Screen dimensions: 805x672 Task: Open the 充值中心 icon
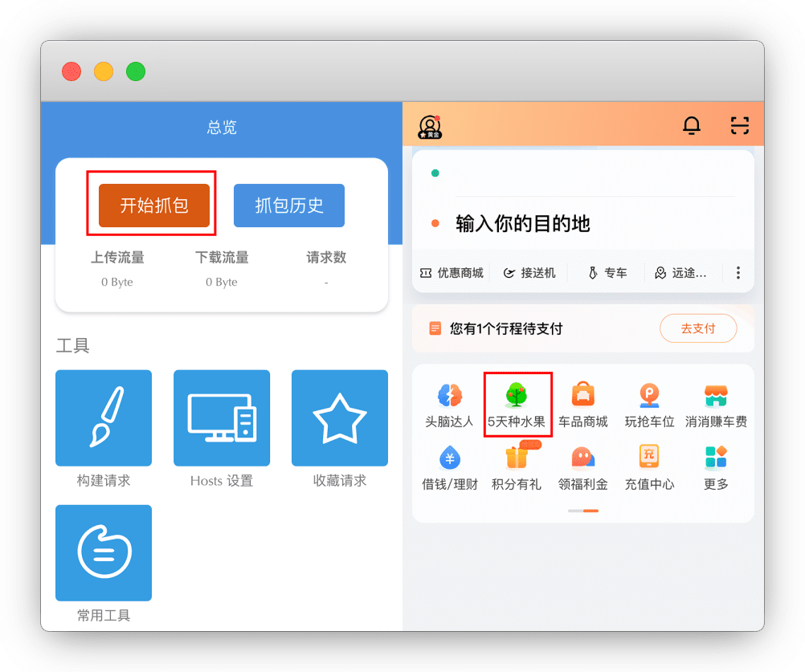[x=649, y=458]
